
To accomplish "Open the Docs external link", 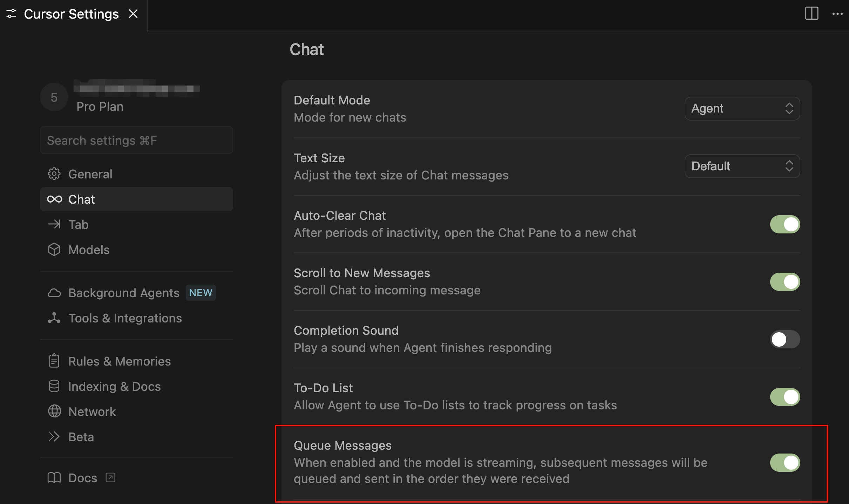I will 83,478.
